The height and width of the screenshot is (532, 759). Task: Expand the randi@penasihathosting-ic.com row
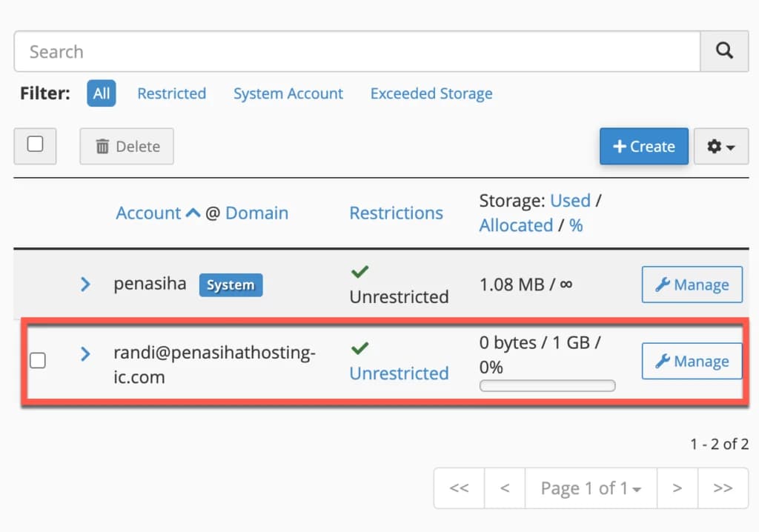[x=84, y=355]
